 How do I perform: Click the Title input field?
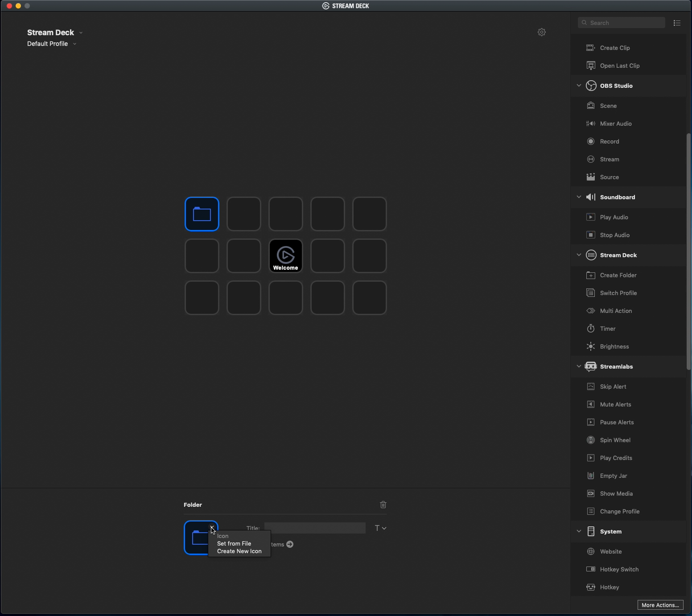point(315,528)
